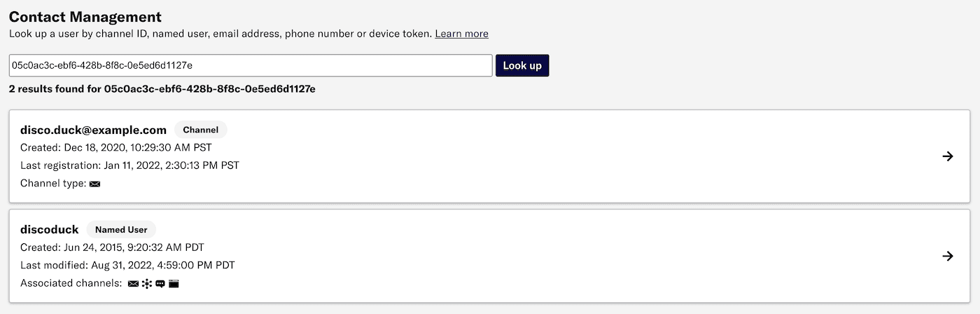Click the open channel hub icon
980x314 pixels.
pos(146,284)
